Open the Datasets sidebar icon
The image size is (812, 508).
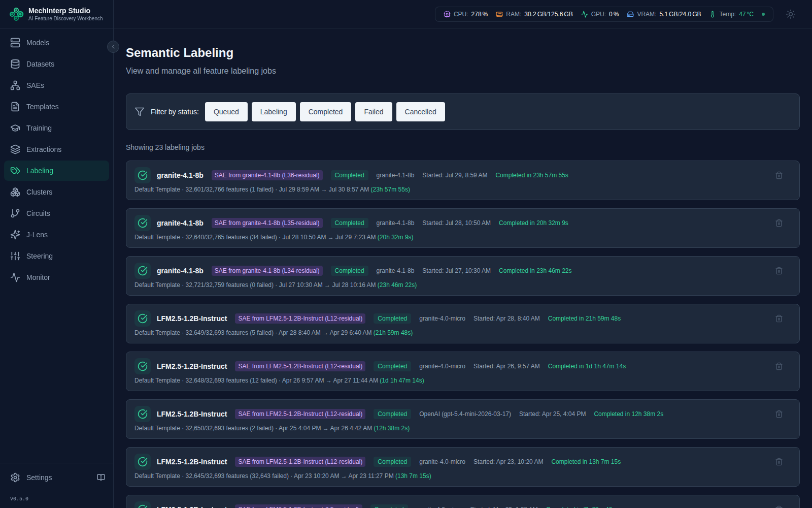point(15,64)
